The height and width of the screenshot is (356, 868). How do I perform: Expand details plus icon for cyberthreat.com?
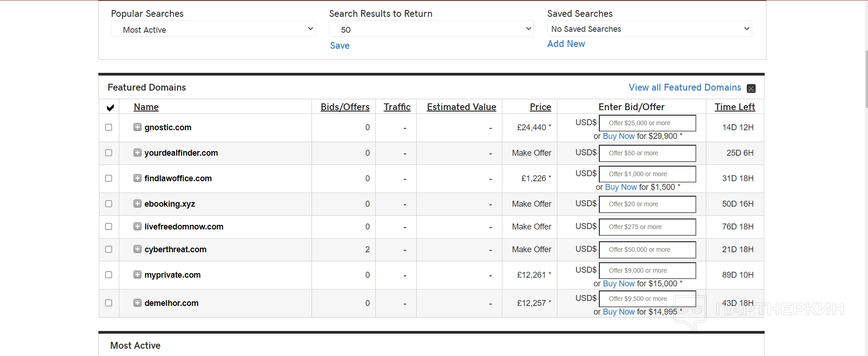coord(138,249)
